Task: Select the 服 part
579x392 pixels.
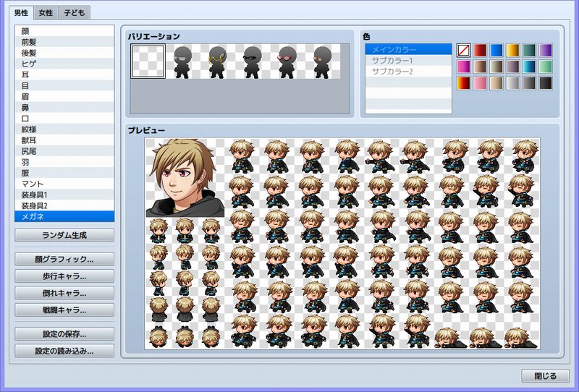Action: click(64, 173)
